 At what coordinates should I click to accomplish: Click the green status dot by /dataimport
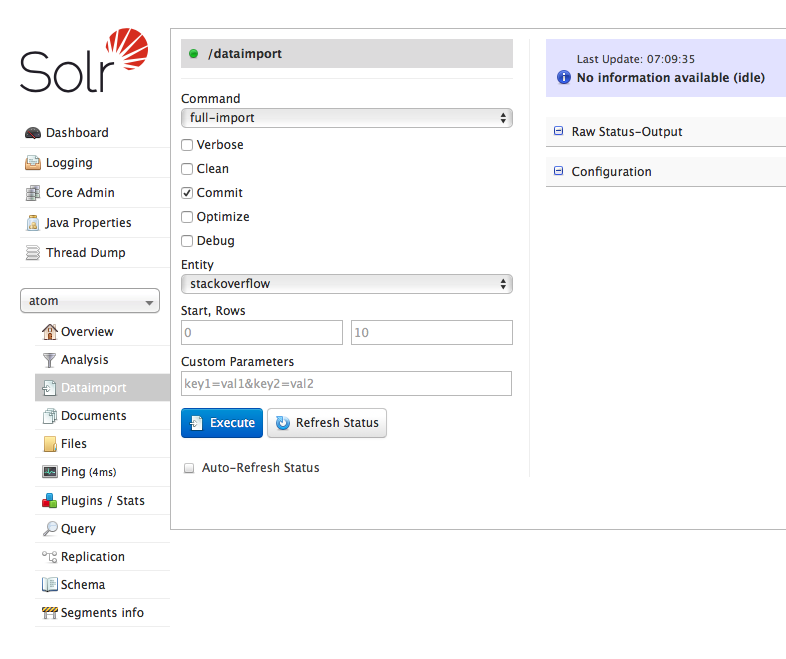193,54
